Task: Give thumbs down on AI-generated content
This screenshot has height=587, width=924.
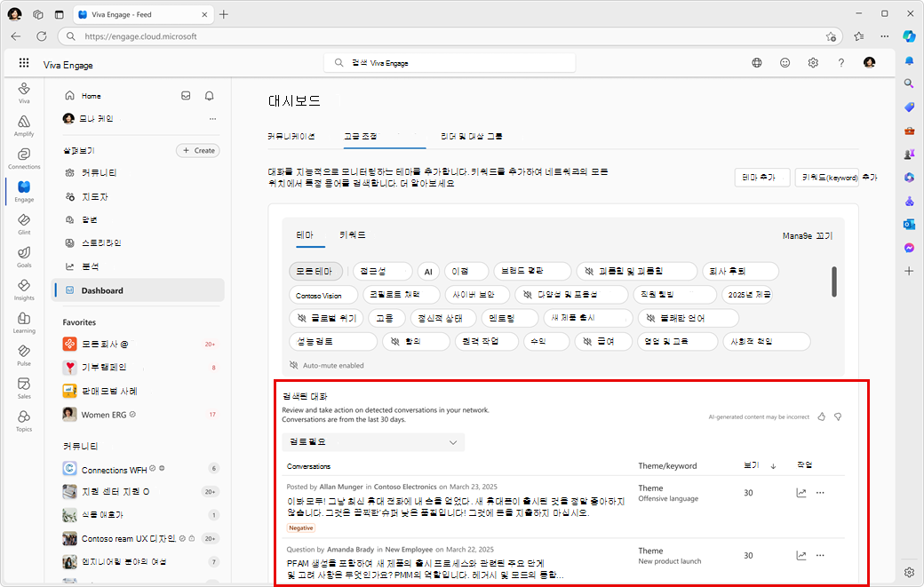Action: pyautogui.click(x=838, y=416)
